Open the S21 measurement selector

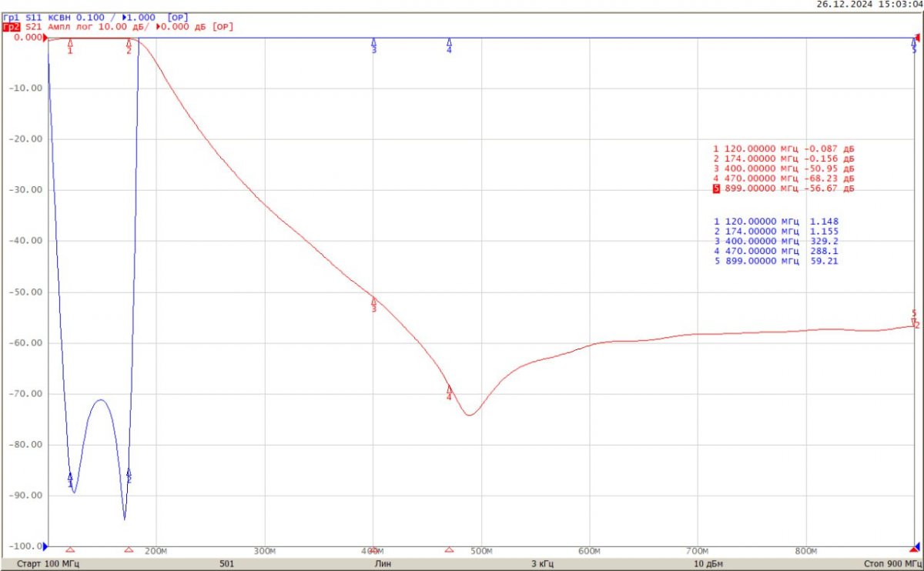coord(35,27)
